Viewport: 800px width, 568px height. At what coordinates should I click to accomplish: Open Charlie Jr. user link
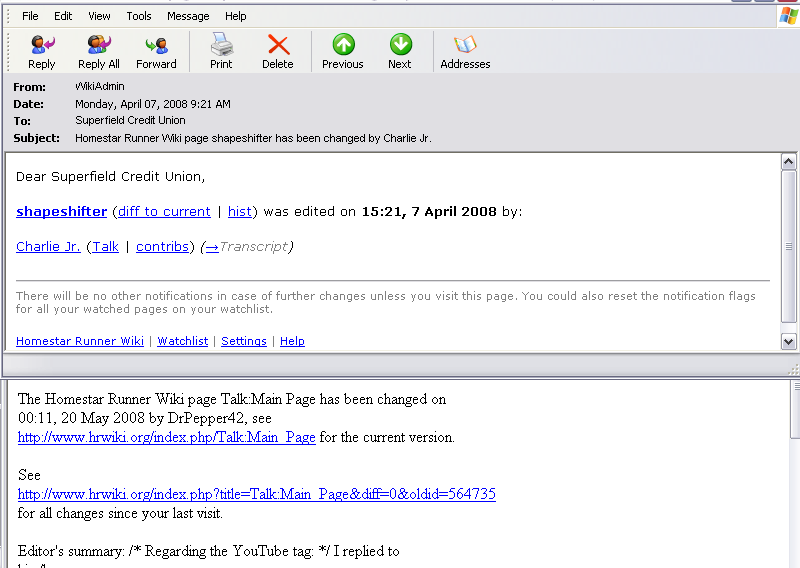48,246
